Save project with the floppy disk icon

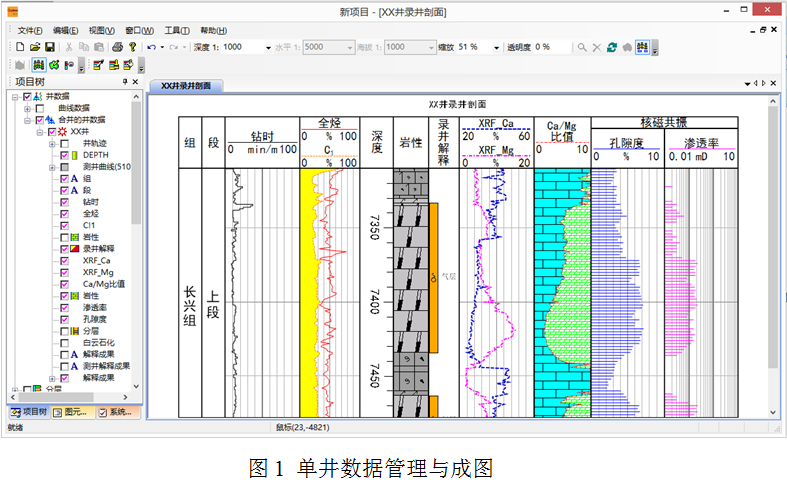click(x=50, y=47)
